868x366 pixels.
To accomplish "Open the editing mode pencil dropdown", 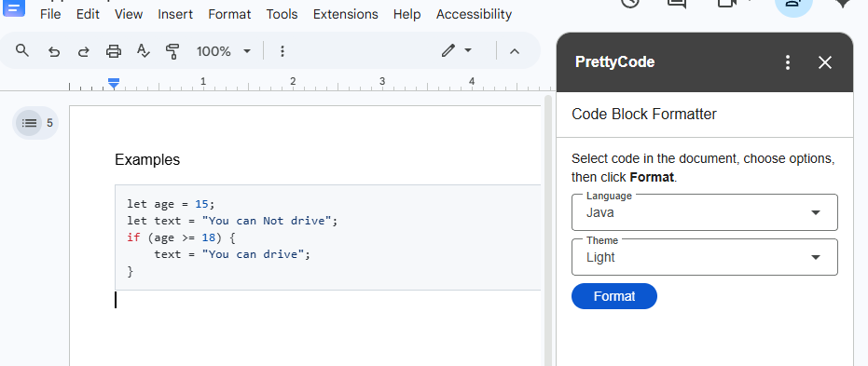I will coord(457,51).
